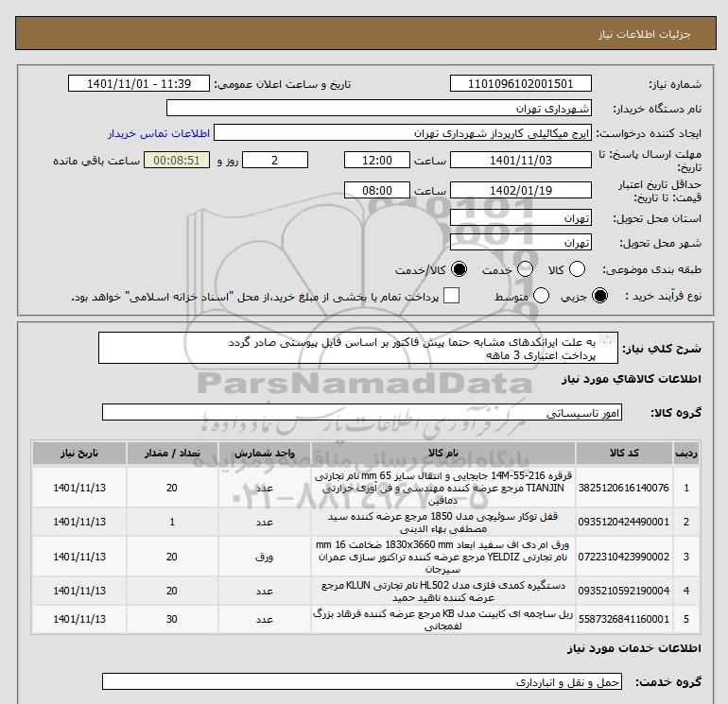
Task: Click the delivery city field تهران
Action: (520, 243)
